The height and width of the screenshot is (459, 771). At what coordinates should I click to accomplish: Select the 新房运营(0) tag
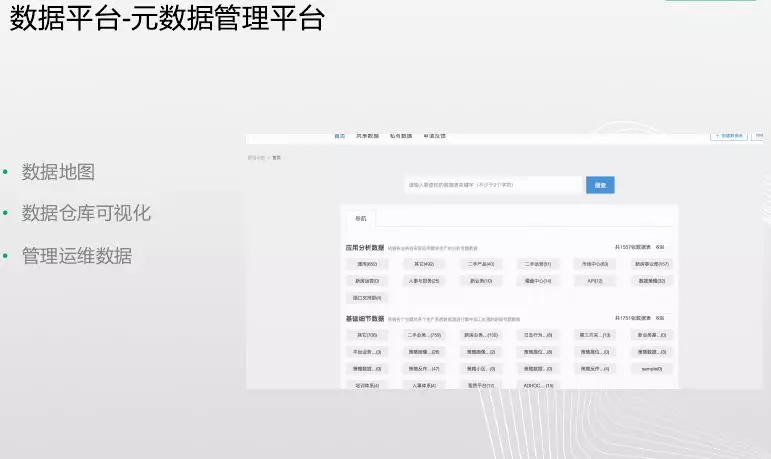tap(367, 281)
